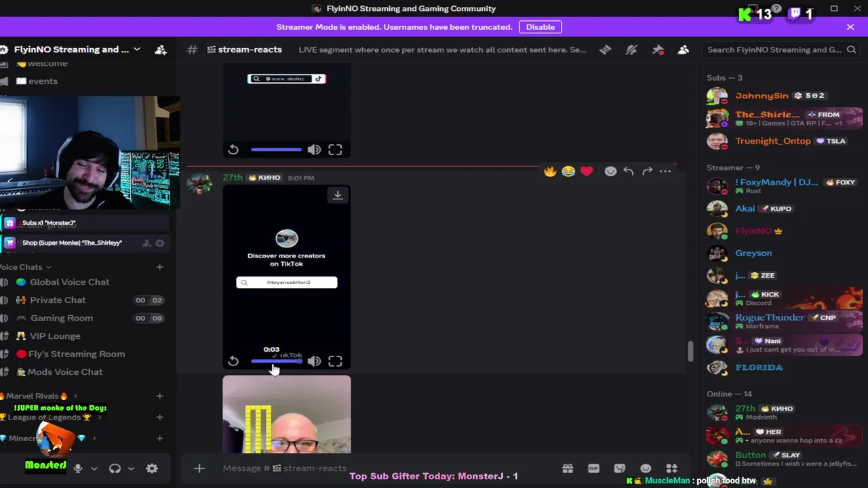Open microphone input options arrow
868x488 pixels.
pyautogui.click(x=94, y=468)
